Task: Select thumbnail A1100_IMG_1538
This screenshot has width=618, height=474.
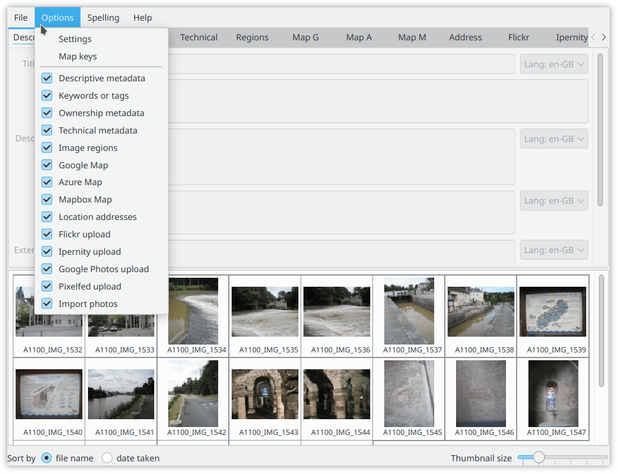Action: [x=481, y=316]
